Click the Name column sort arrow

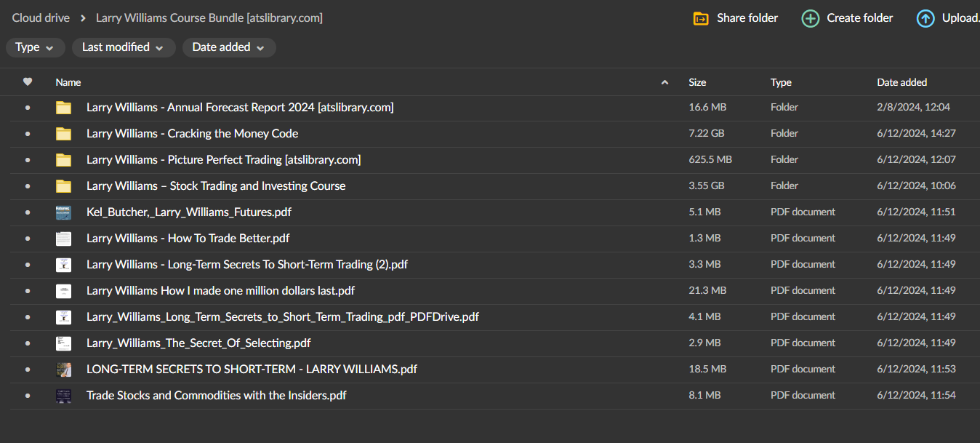664,83
